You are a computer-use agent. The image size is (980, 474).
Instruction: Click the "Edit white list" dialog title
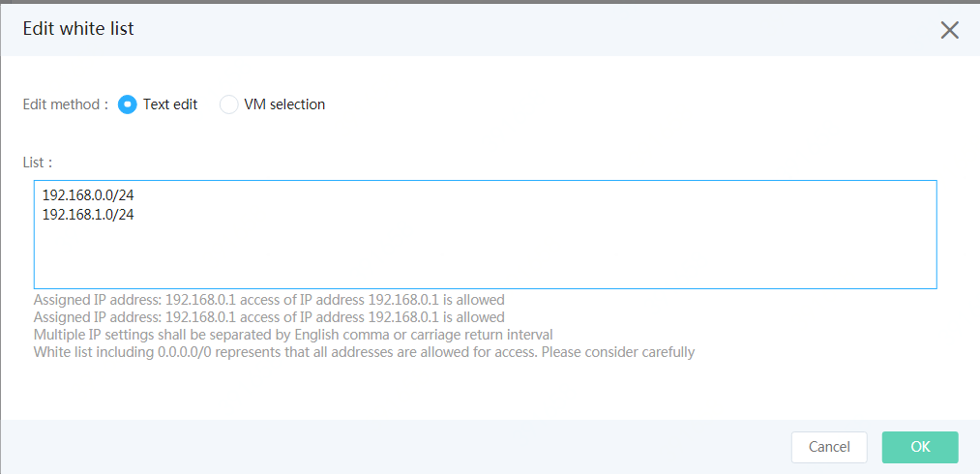tap(78, 29)
